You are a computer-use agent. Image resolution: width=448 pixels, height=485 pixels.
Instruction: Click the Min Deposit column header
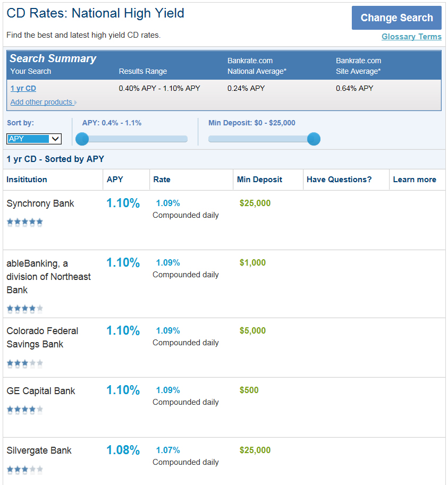(259, 180)
